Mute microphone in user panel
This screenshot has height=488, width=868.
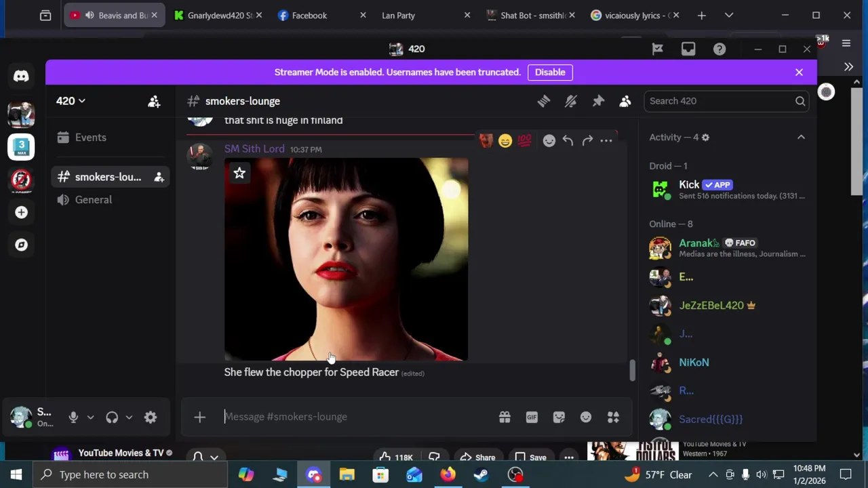point(73,418)
